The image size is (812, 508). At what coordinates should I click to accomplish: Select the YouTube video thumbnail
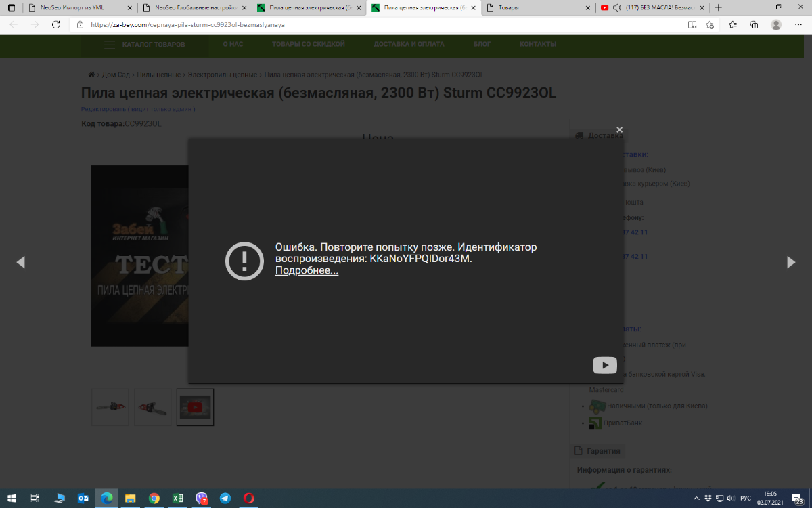click(195, 407)
